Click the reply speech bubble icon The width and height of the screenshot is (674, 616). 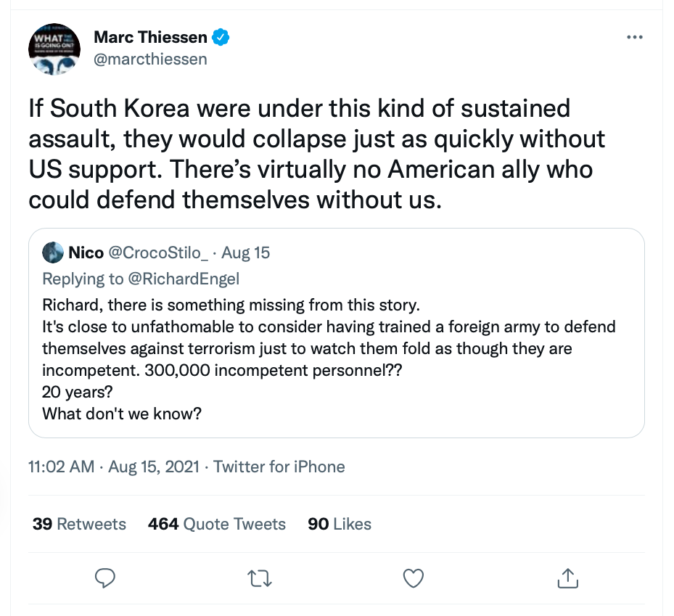tap(106, 578)
